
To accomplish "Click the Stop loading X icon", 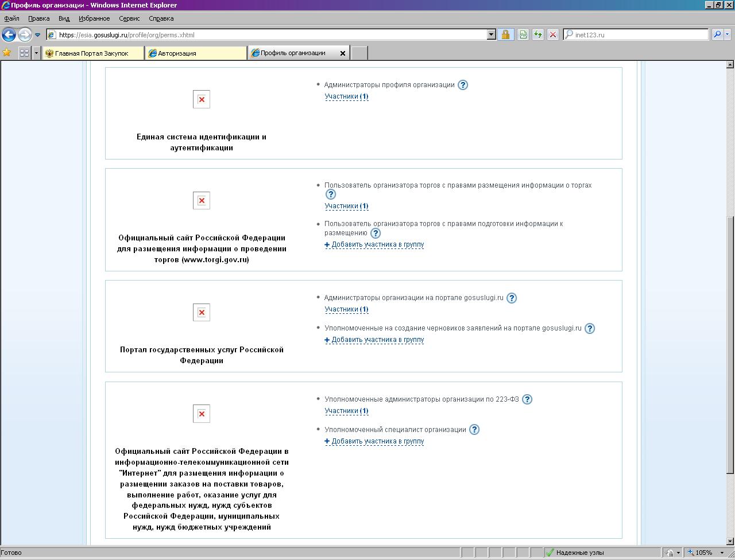I will click(553, 34).
